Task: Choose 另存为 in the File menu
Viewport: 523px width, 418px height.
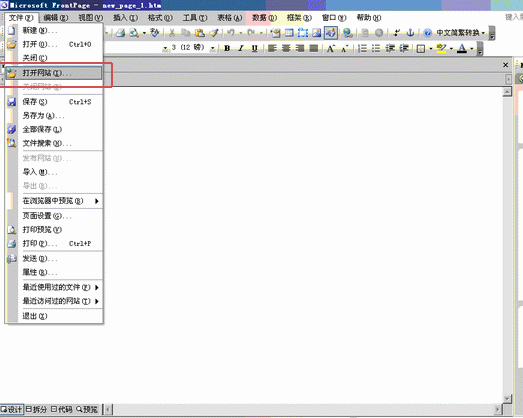Action: coord(54,116)
